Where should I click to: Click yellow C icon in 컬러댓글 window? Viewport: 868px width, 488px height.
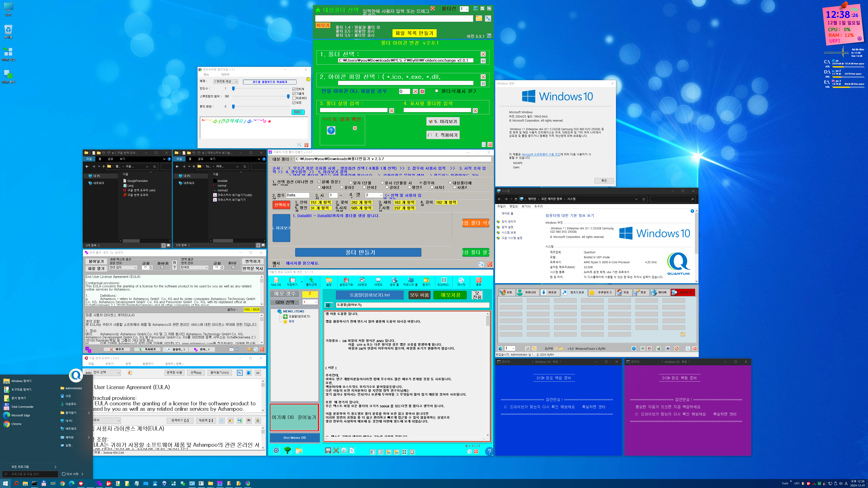(308, 80)
